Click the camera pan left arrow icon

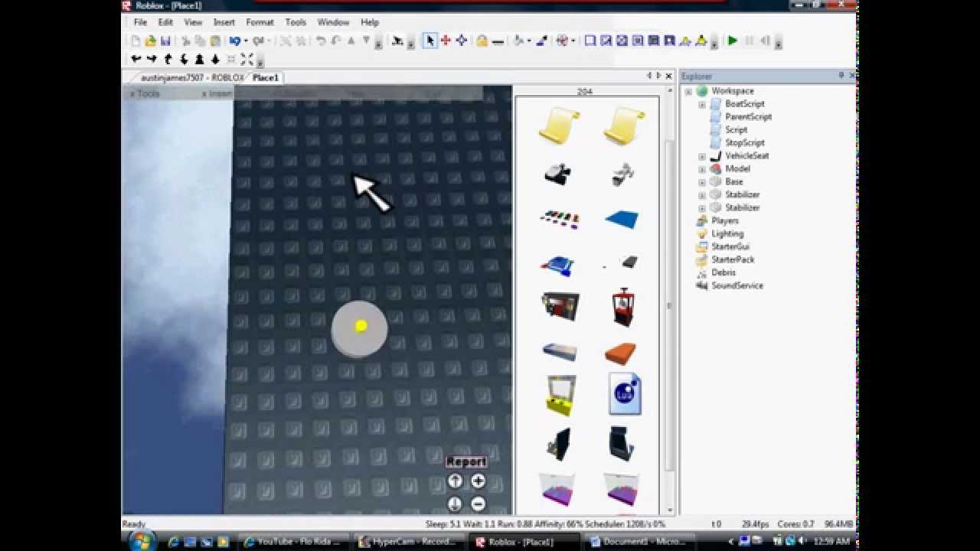tap(136, 59)
